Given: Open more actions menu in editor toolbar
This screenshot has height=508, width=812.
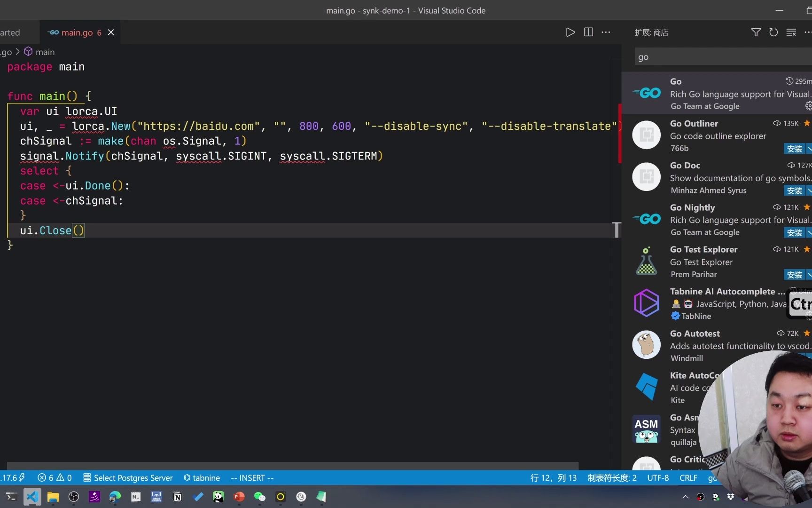Looking at the screenshot, I should pyautogui.click(x=606, y=32).
